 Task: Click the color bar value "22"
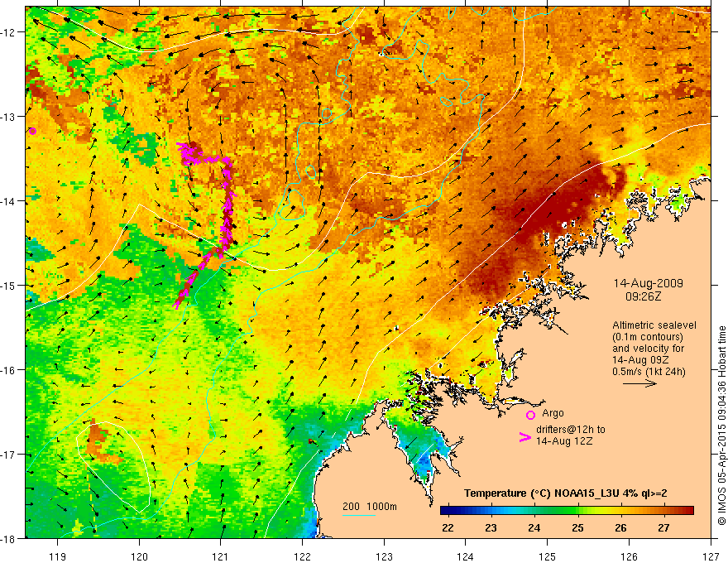448,527
